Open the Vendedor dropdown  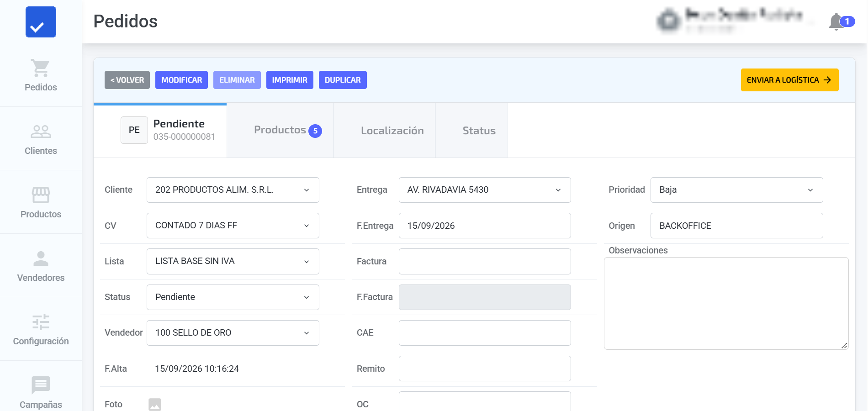pyautogui.click(x=233, y=333)
